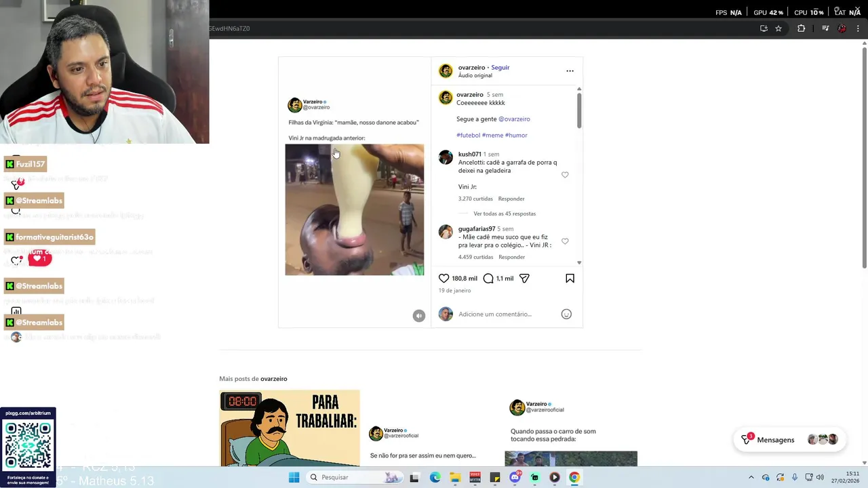The height and width of the screenshot is (488, 868).
Task: Switch to Google Chrome in the taskbar
Action: tap(574, 477)
